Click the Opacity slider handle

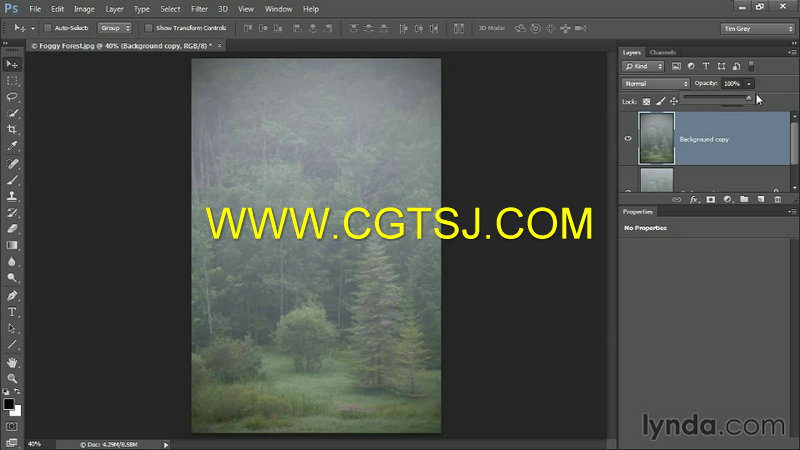point(748,97)
